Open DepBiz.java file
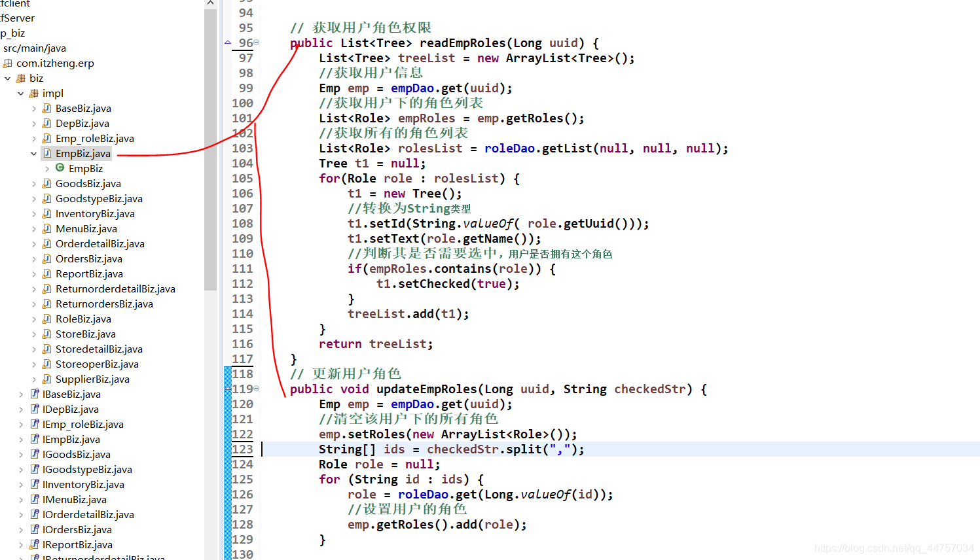 coord(82,124)
